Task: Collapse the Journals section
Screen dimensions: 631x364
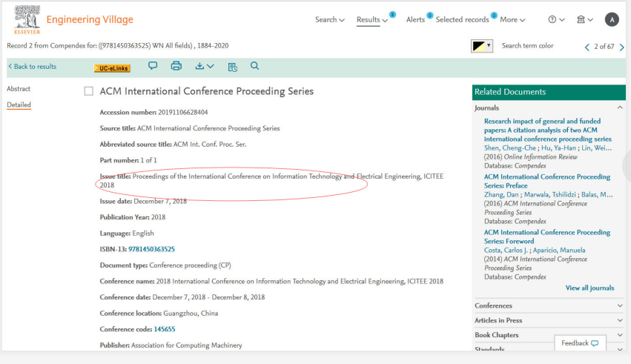Action: point(620,108)
